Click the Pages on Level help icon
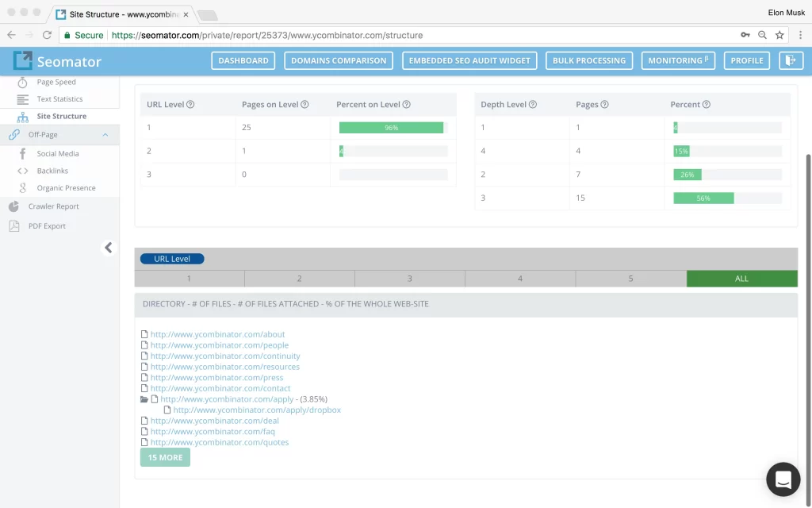This screenshot has width=812, height=508. 304,104
